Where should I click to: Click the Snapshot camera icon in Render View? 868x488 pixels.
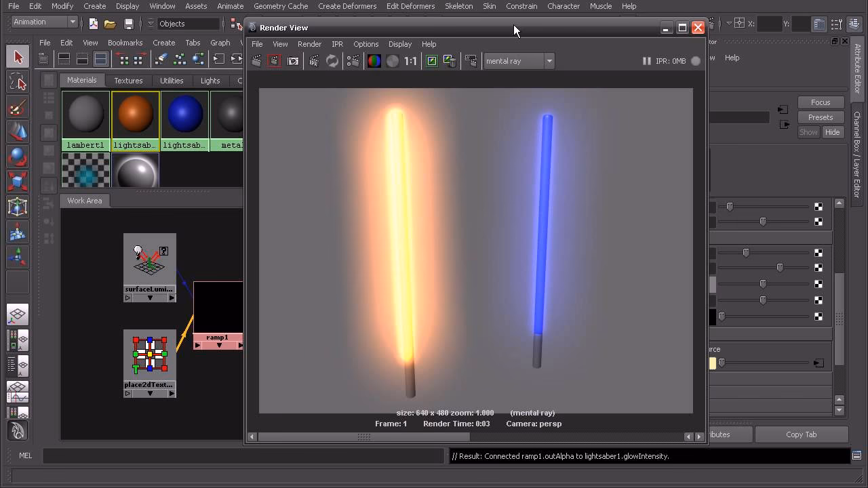[293, 61]
